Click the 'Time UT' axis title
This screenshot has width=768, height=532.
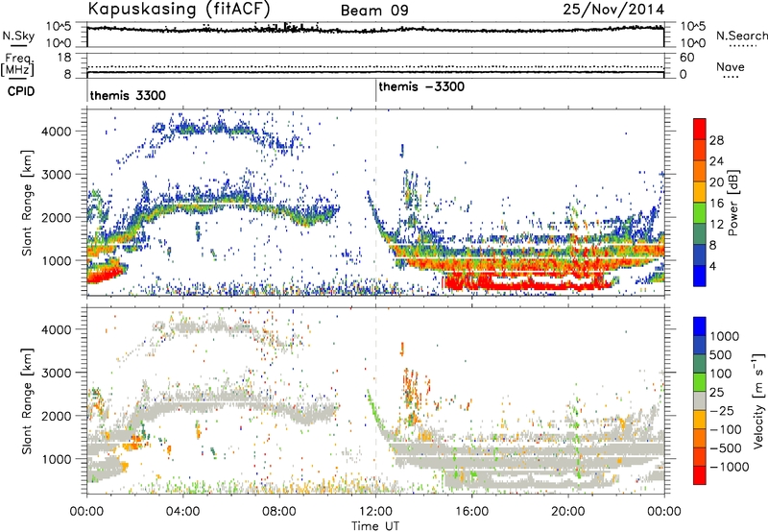coord(375,526)
